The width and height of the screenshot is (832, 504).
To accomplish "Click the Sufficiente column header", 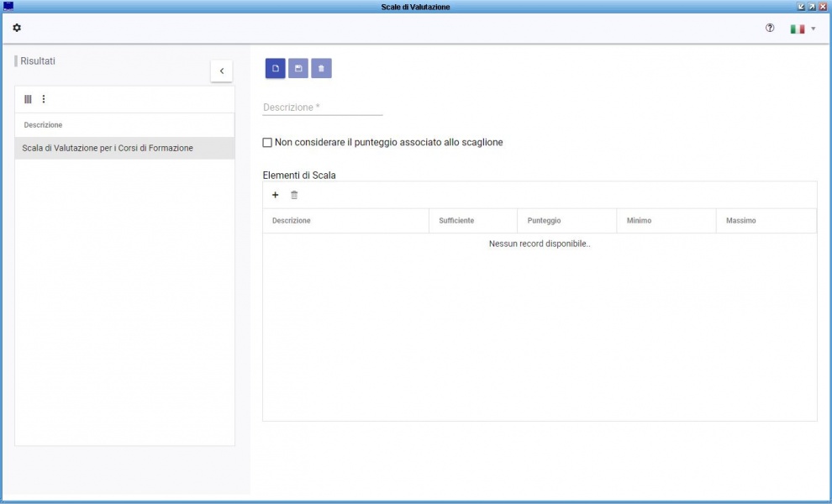I will pos(456,221).
